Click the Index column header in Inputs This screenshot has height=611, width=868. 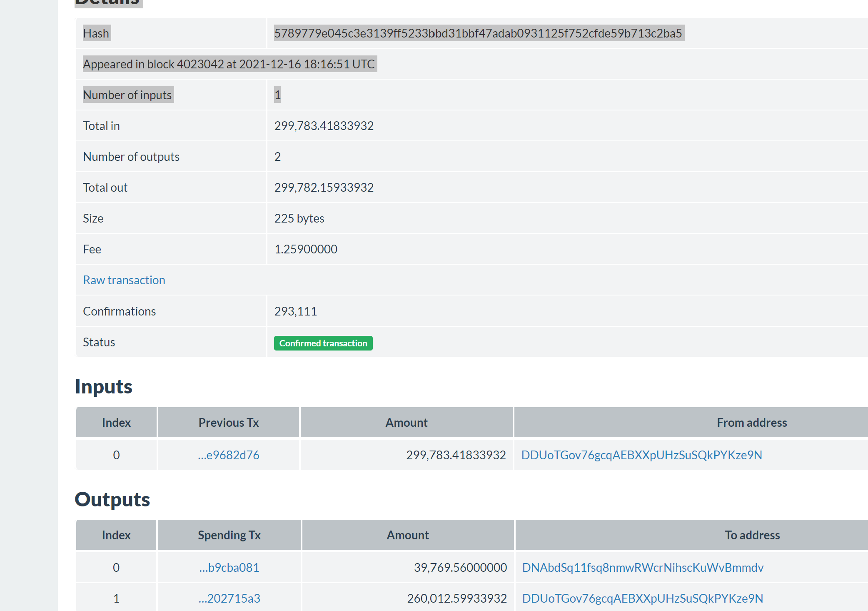click(x=116, y=422)
